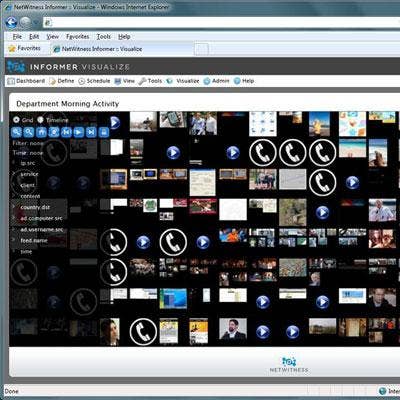This screenshot has width=400, height=400.
Task: Open the Help menu in IE menu bar
Action: (x=124, y=37)
